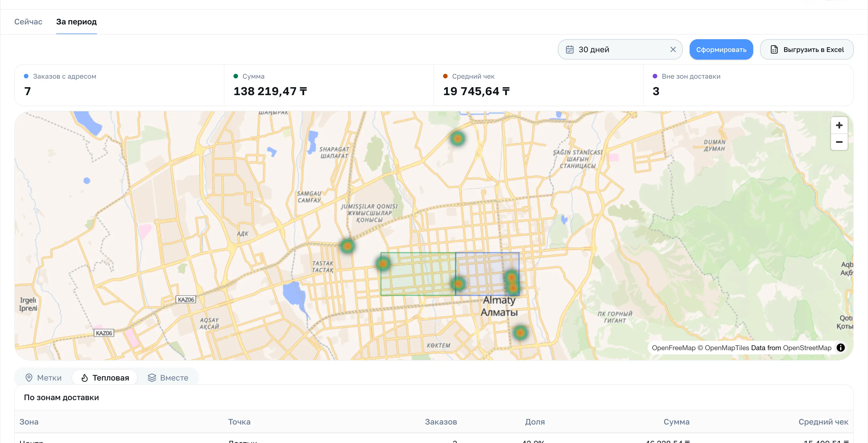868x443 pixels.
Task: Click Выгрузить в Excel button
Action: click(x=806, y=49)
